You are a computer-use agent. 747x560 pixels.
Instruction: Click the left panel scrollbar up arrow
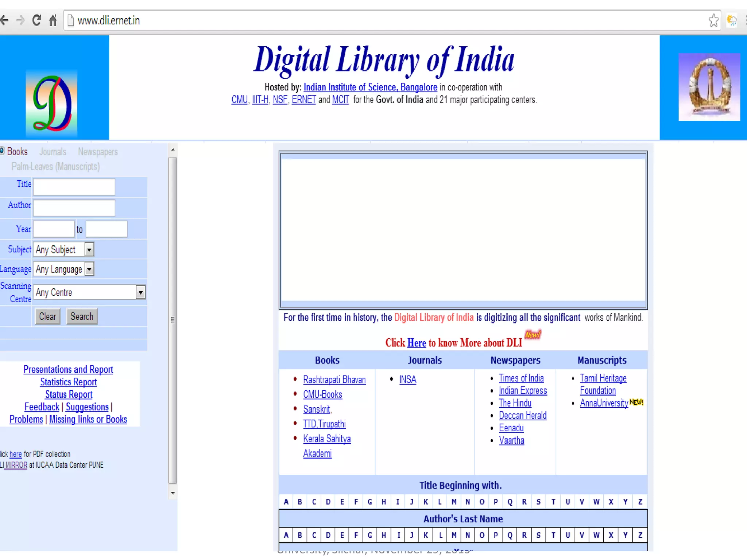[173, 150]
